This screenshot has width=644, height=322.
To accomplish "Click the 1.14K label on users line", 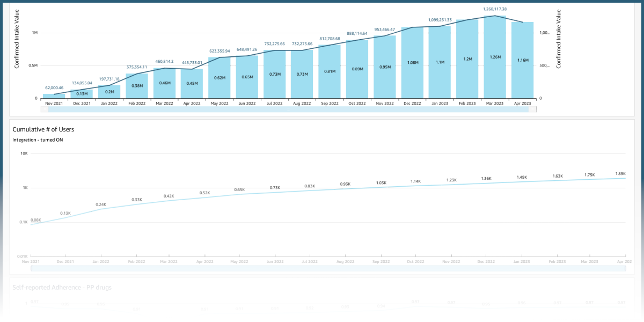I will coord(416,181).
